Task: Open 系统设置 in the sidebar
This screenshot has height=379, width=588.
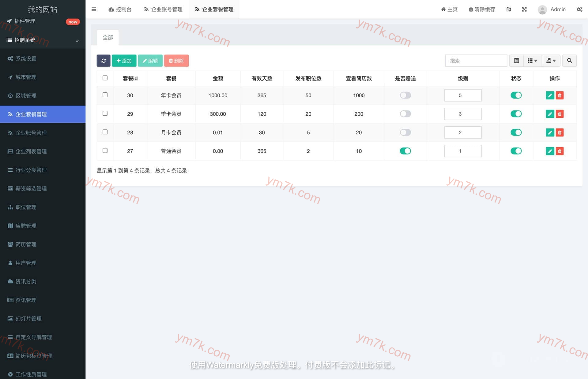Action: coord(43,58)
